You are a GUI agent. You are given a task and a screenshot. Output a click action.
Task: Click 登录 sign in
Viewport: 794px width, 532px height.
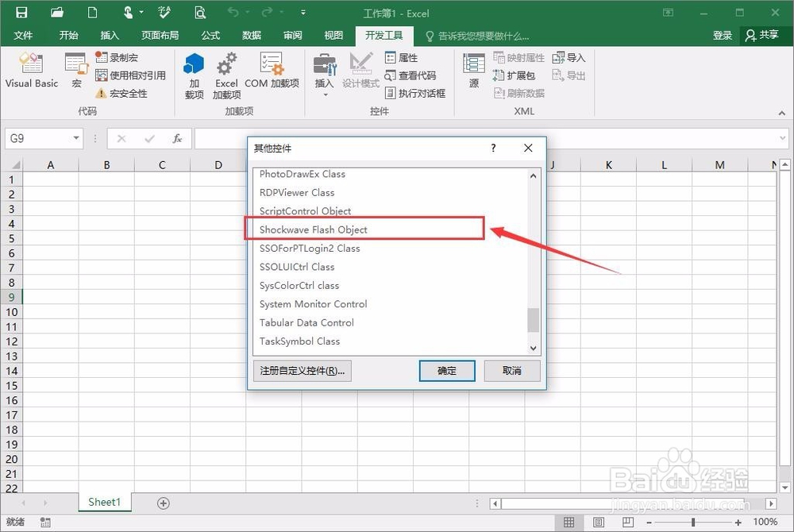tap(723, 36)
